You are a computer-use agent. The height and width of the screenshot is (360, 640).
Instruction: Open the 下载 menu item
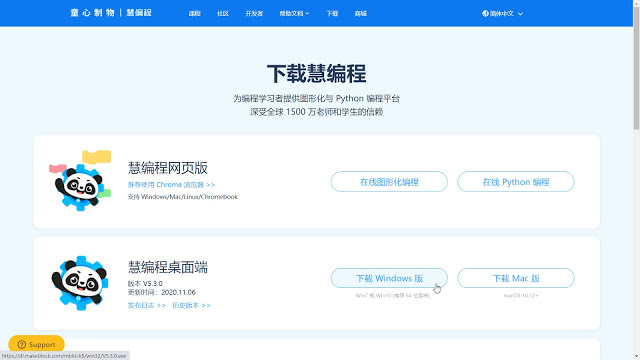pyautogui.click(x=332, y=13)
